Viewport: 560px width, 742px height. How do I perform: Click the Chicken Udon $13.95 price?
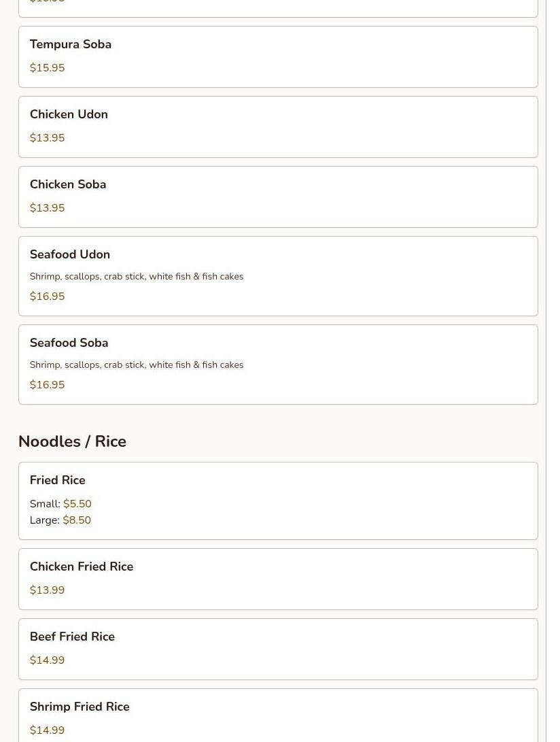(x=47, y=138)
